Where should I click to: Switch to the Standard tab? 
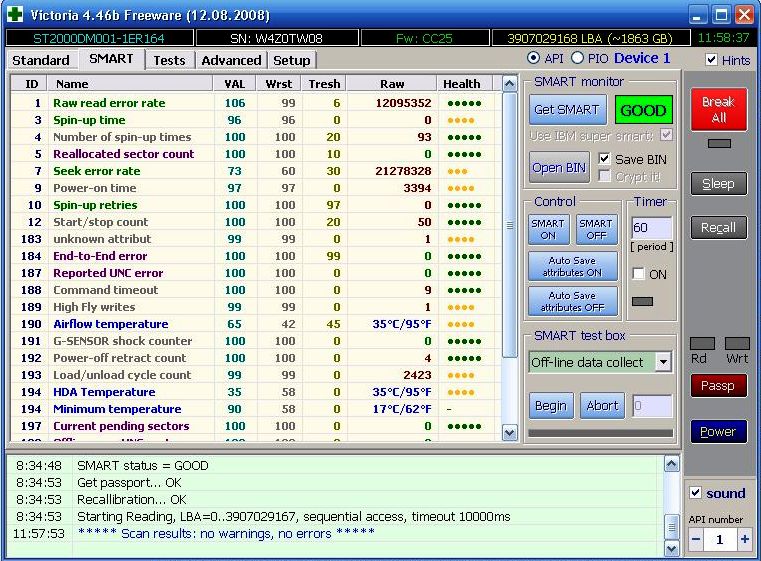coord(41,61)
